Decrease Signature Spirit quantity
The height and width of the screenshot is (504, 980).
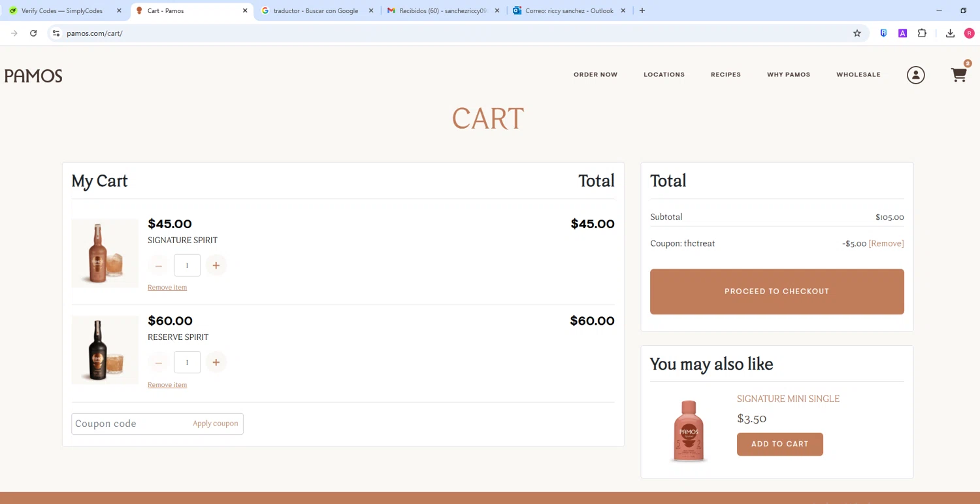[158, 265]
